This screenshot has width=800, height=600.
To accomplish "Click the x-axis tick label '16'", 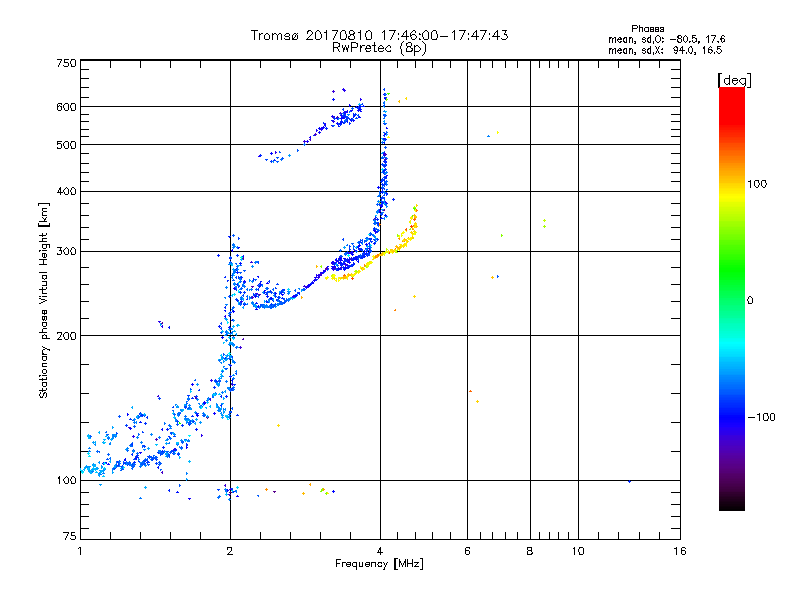I will pos(680,551).
